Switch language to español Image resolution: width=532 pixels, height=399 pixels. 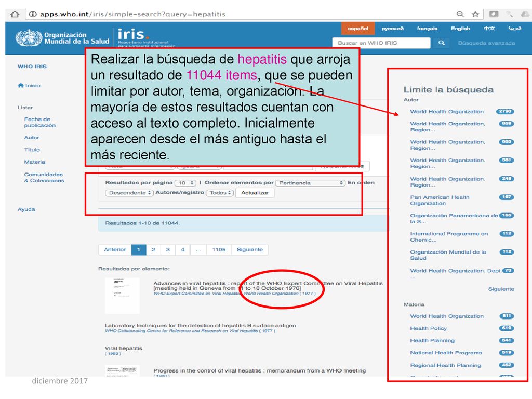(357, 29)
